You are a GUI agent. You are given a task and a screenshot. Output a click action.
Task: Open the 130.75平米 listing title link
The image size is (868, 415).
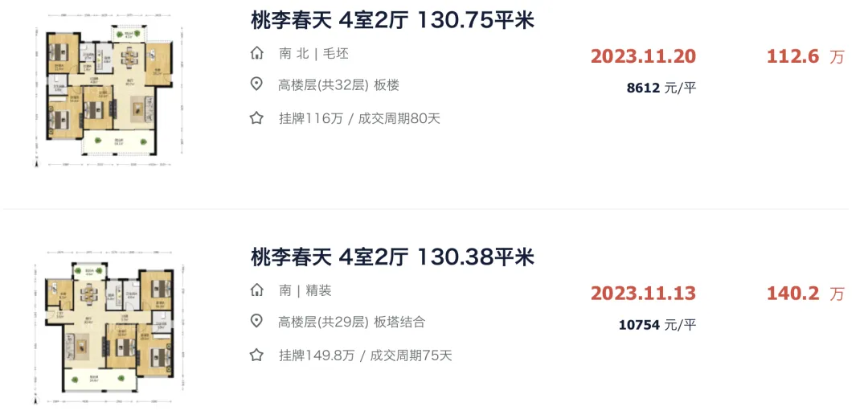pos(392,21)
